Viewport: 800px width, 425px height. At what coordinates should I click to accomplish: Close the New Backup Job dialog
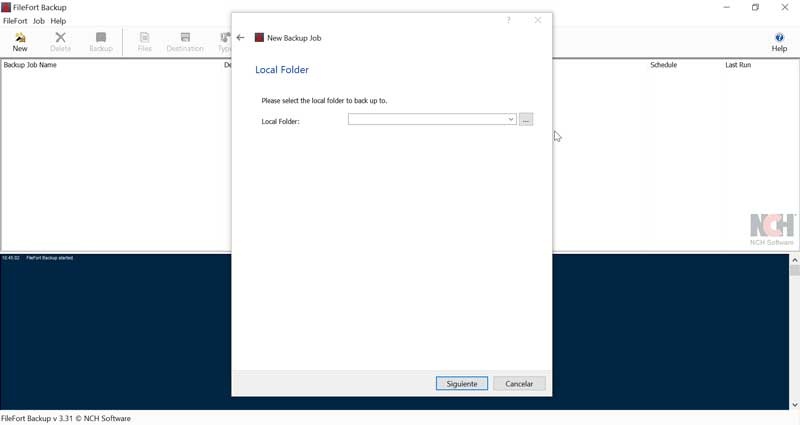[538, 20]
